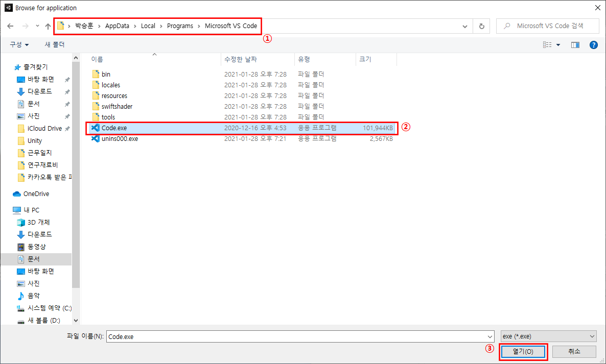Open the 연구재료비 folder in sidebar
606x364 pixels.
[x=42, y=165]
